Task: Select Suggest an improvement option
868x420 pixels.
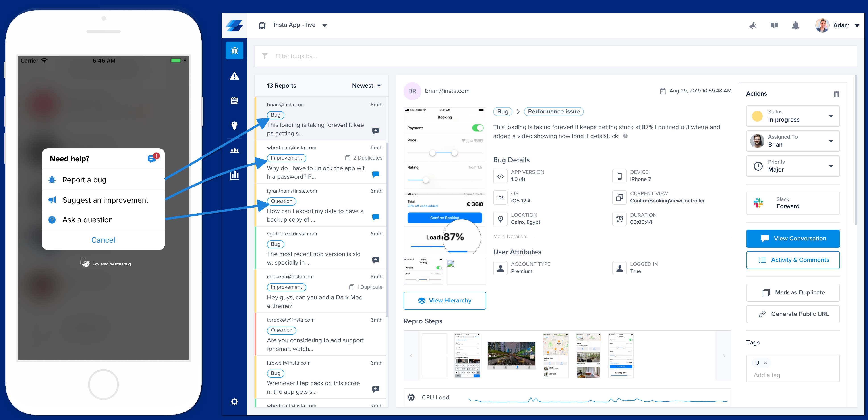Action: coord(105,200)
